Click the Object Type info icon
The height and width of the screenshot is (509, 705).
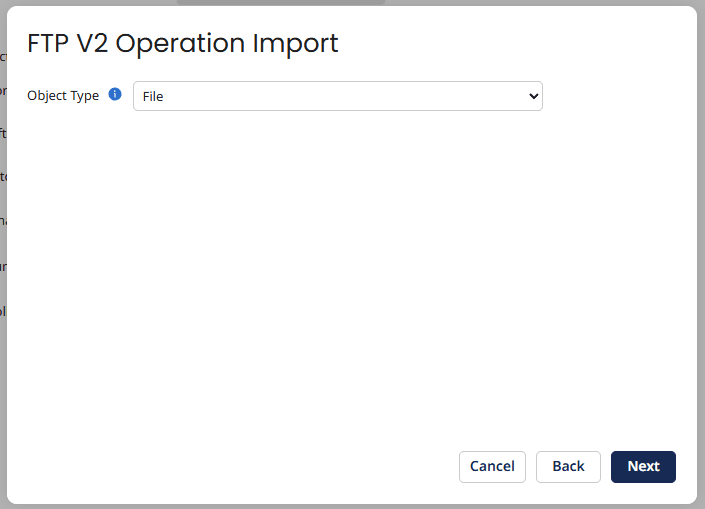click(115, 95)
